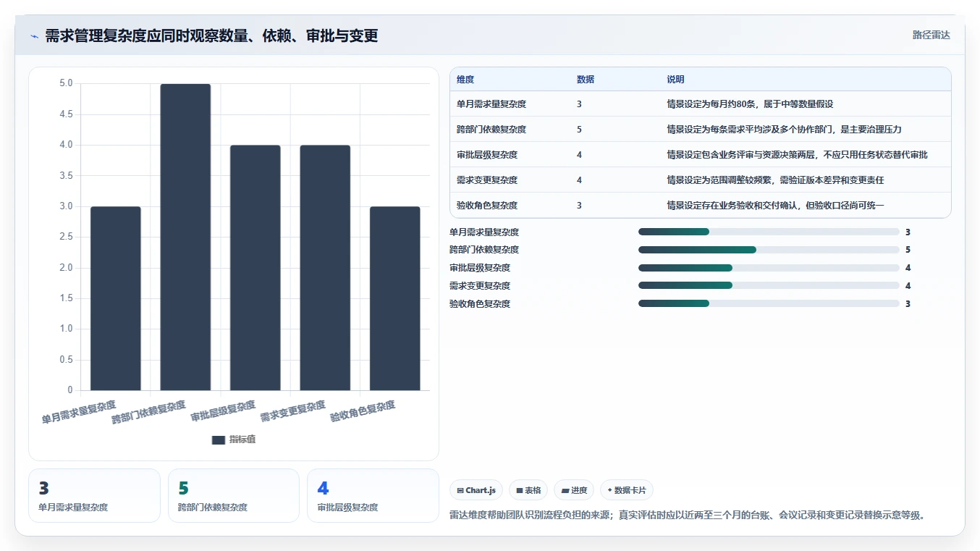Click description '情景设定为每月约80条，属于中等数量假设'
Screen dimensions: 980x551
[750, 104]
